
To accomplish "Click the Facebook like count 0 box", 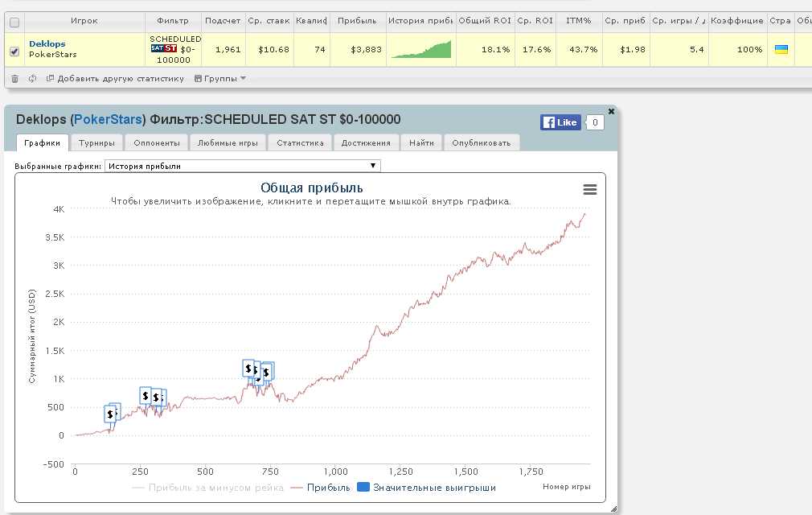I will (x=595, y=122).
